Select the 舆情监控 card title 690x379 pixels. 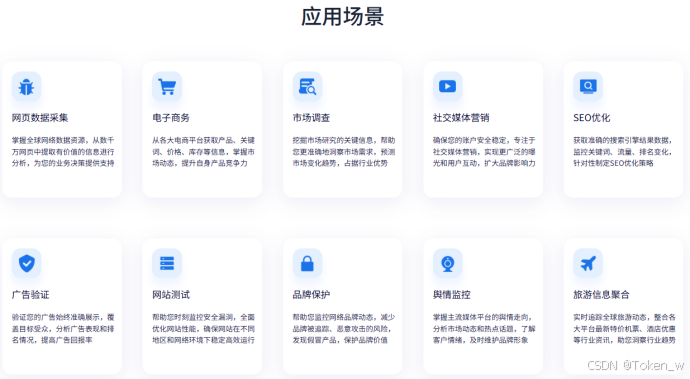(x=451, y=295)
